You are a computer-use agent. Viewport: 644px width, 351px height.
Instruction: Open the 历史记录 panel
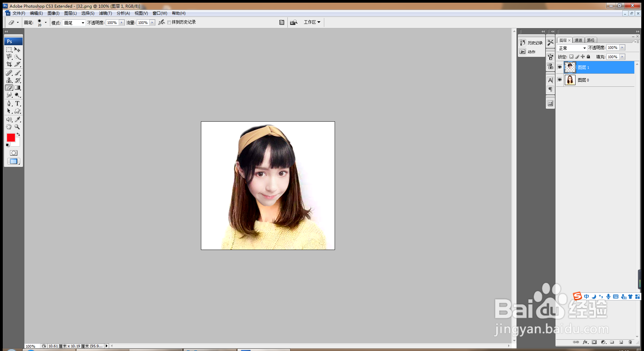(531, 43)
